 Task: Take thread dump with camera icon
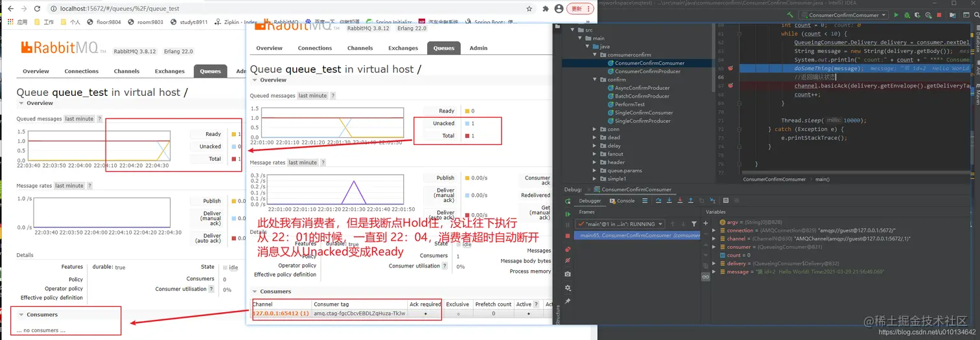click(x=568, y=275)
